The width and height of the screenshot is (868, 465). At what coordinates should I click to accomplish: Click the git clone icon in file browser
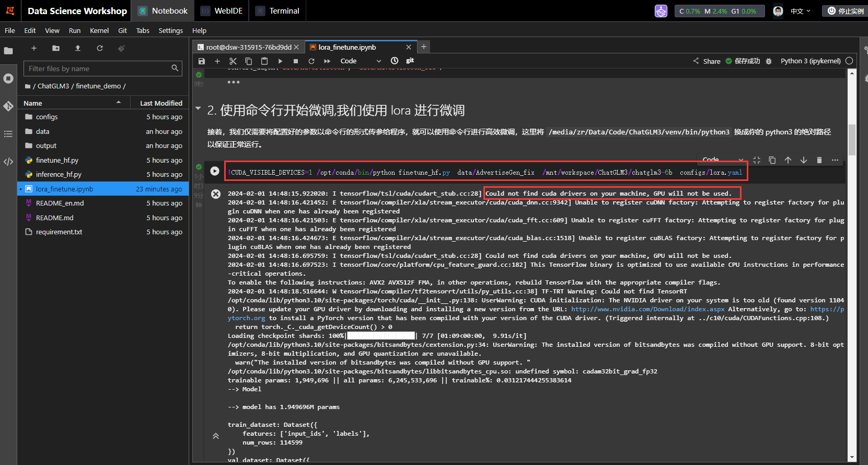coord(121,48)
